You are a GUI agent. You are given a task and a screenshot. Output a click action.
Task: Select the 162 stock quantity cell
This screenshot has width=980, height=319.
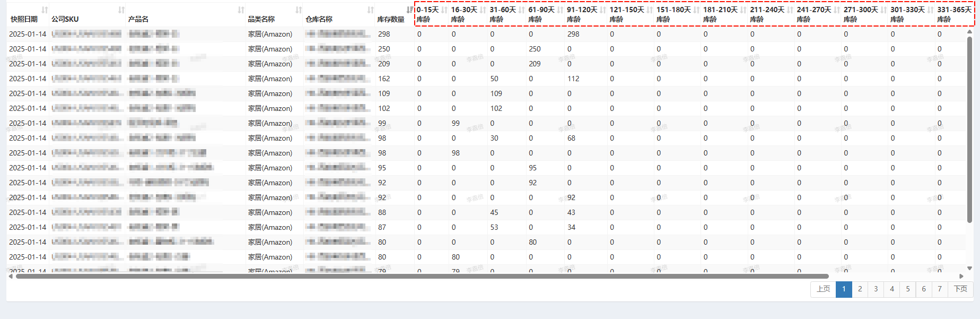[x=384, y=79]
